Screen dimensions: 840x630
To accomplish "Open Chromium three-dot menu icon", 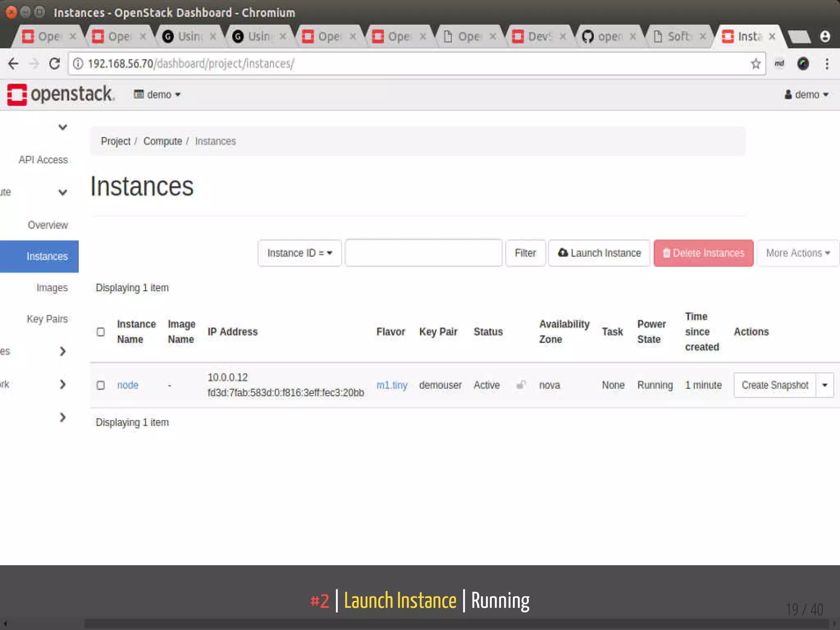I will (x=827, y=64).
